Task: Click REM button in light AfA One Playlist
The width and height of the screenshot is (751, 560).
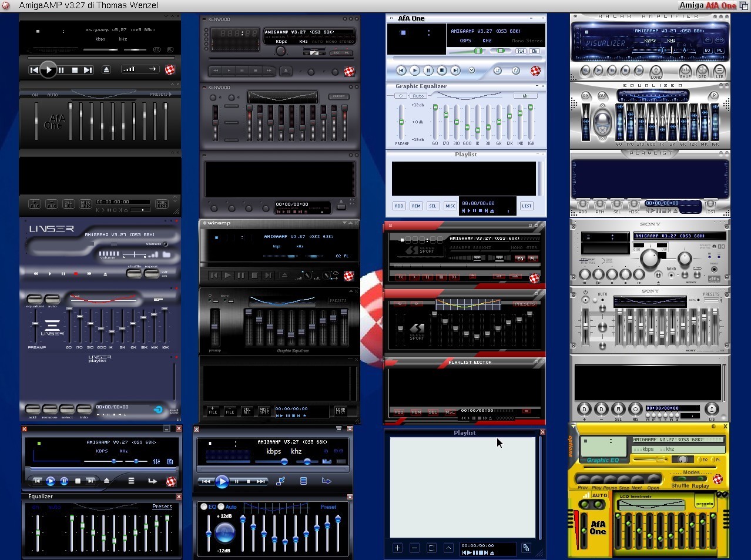Action: pyautogui.click(x=416, y=206)
